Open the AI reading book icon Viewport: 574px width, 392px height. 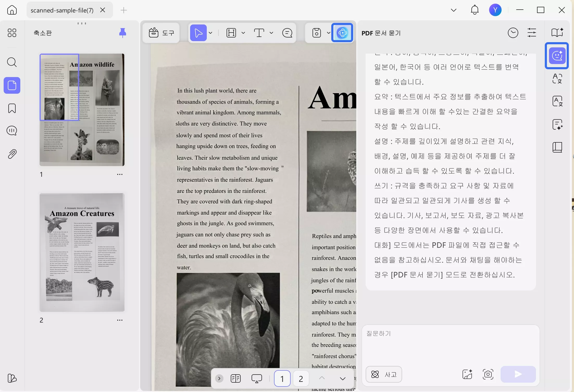(x=557, y=33)
